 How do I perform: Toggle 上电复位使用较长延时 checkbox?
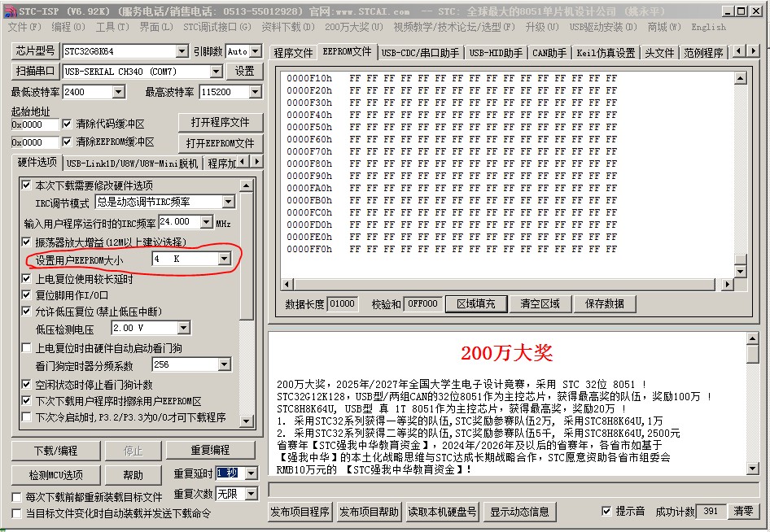(x=27, y=279)
